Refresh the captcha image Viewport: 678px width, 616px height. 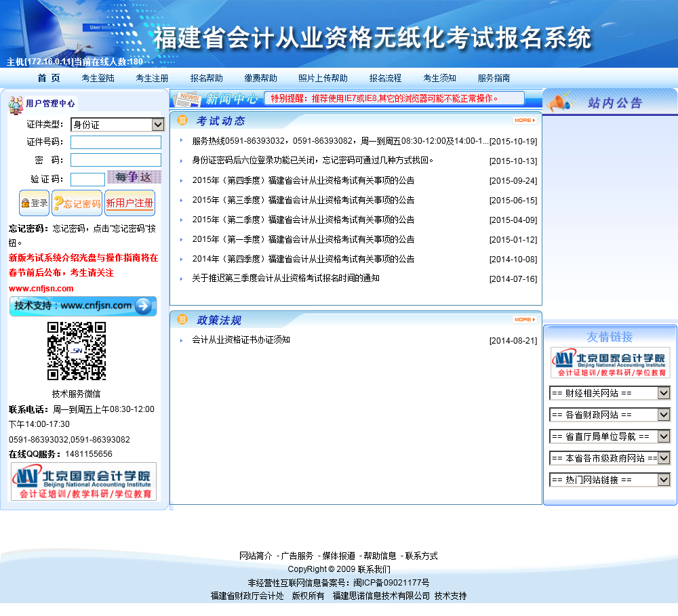pos(134,177)
